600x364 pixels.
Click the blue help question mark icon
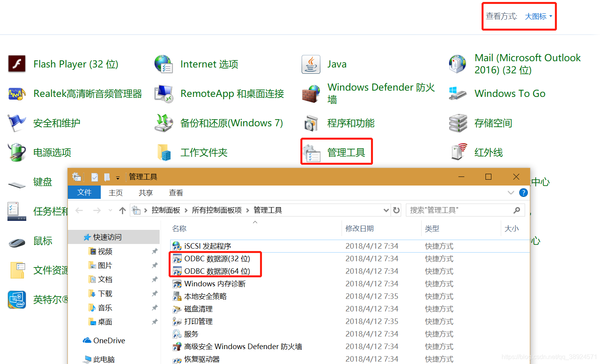(x=524, y=193)
